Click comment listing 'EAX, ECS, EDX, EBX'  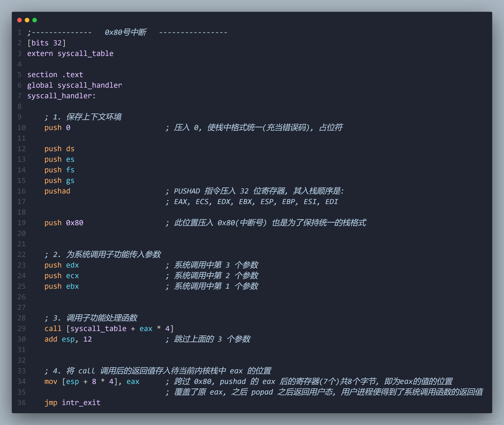tap(252, 202)
